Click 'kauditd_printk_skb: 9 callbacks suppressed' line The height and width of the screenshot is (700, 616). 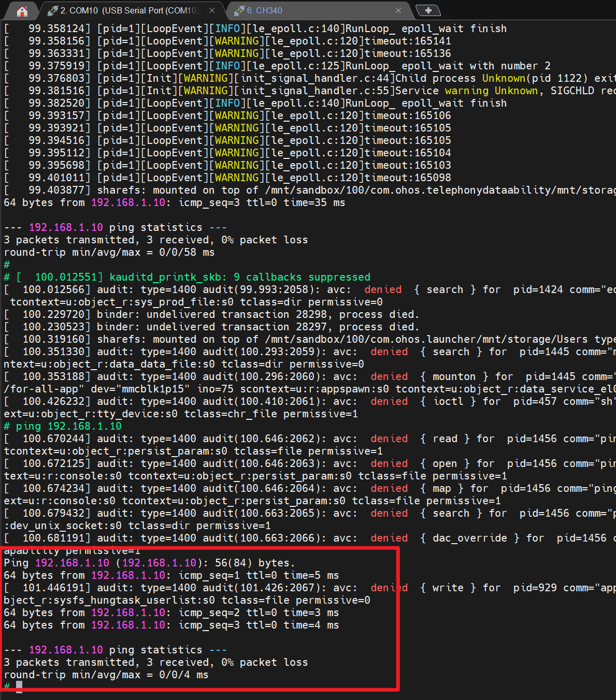187,277
